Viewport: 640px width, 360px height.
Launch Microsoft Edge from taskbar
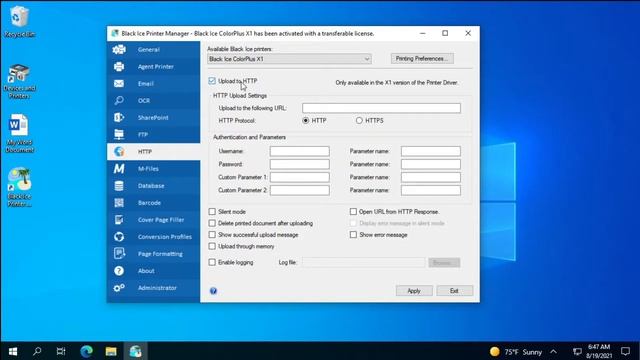[86, 351]
